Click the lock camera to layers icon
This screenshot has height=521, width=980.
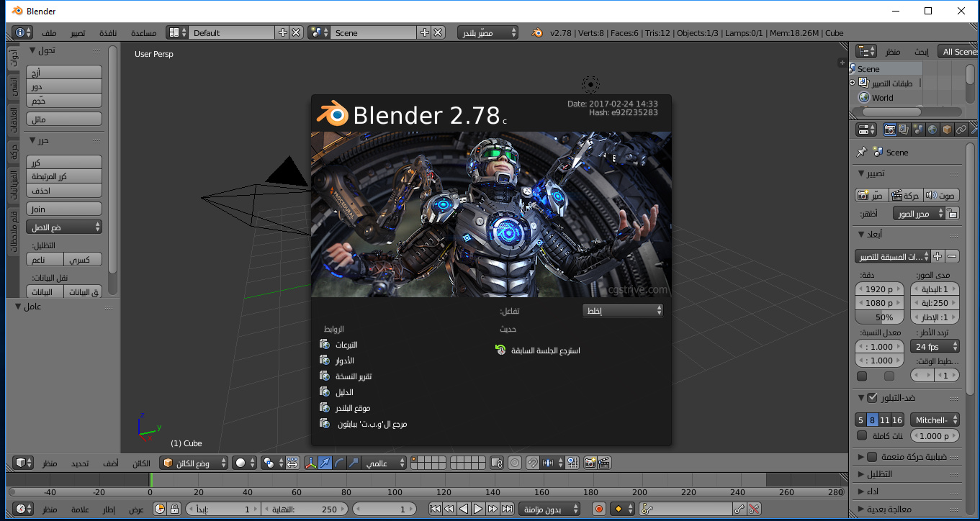[x=498, y=463]
